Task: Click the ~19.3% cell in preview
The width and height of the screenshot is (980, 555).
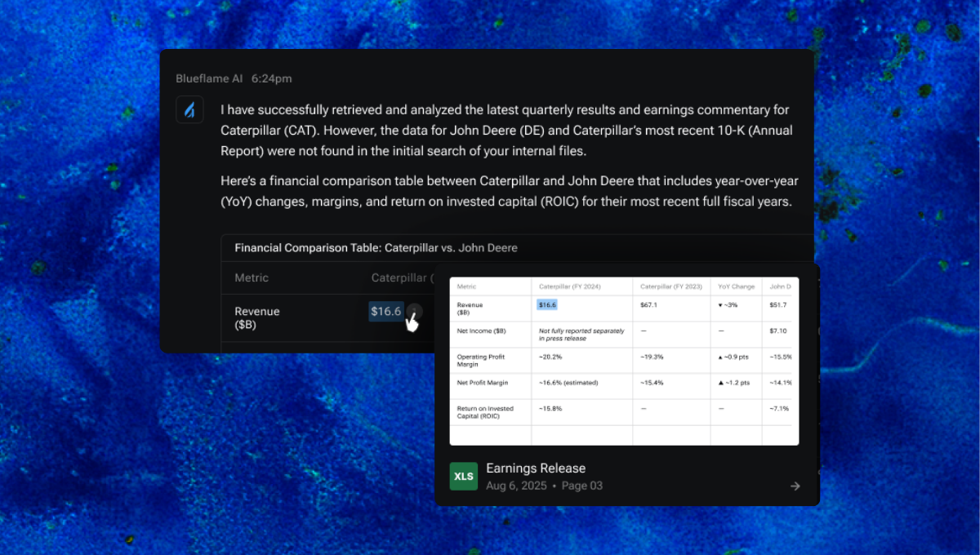Action: pos(652,357)
